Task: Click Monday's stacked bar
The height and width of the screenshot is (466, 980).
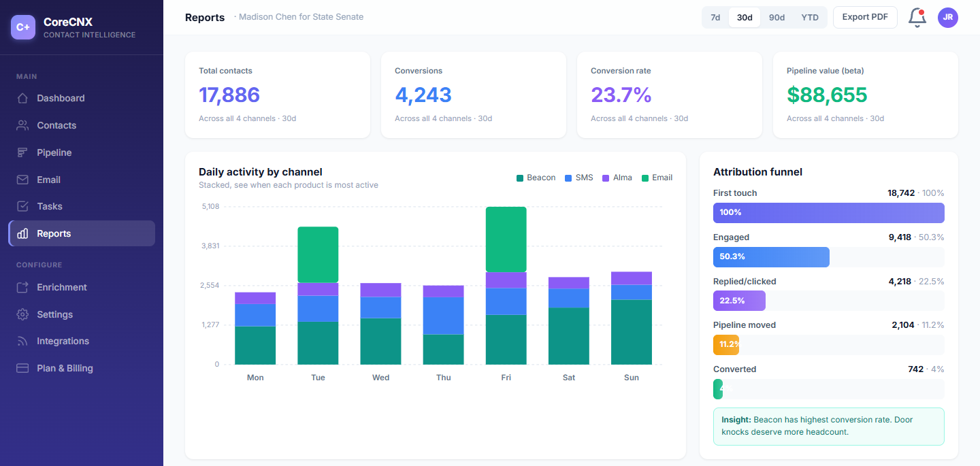Action: [255, 329]
